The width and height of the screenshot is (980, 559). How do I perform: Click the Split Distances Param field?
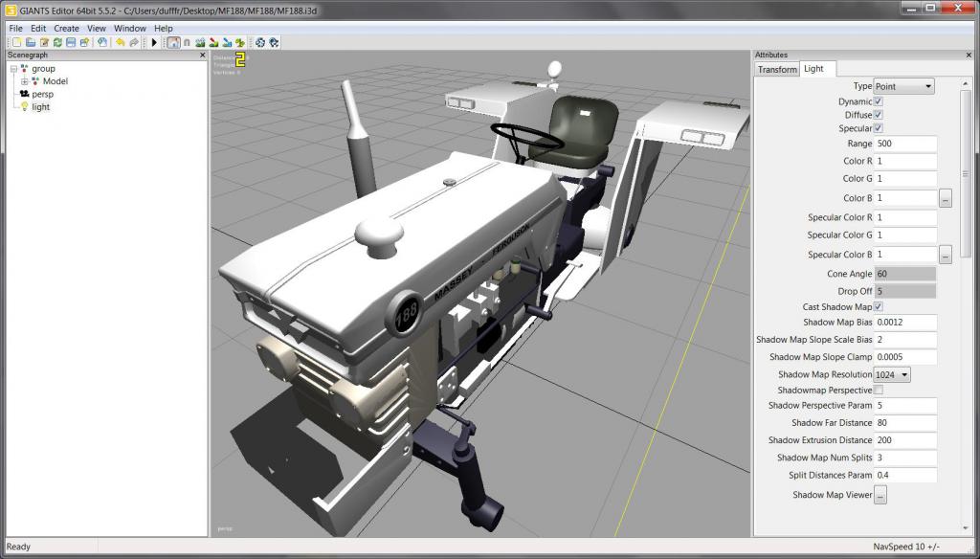(905, 475)
